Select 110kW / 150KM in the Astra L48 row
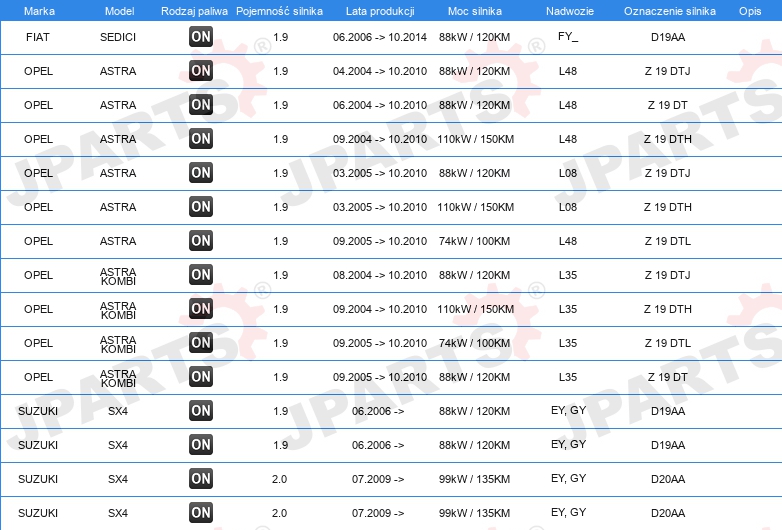The height and width of the screenshot is (530, 782). point(475,139)
